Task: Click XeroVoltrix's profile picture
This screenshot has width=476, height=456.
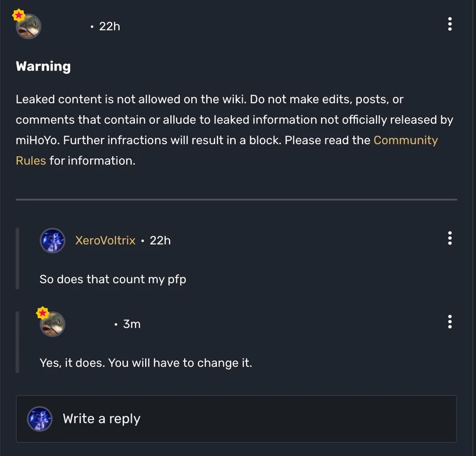Action: [52, 240]
